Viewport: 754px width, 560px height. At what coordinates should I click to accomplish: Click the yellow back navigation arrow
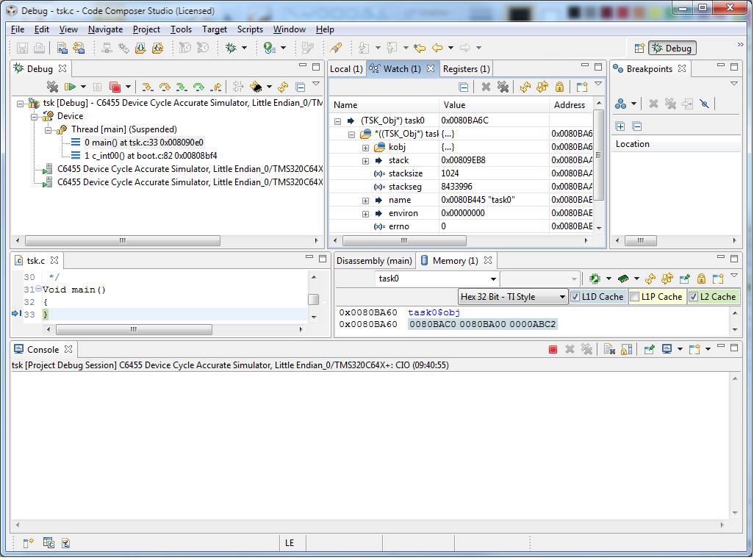[437, 48]
